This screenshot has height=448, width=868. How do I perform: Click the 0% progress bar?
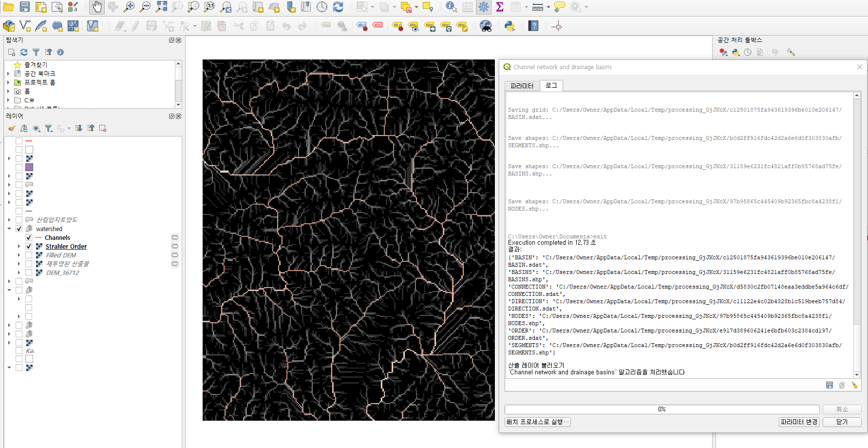662,409
